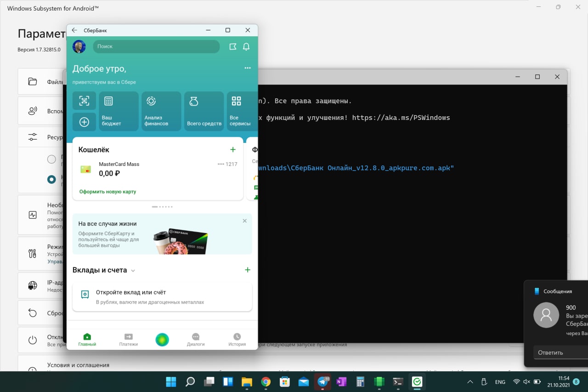
Task: Open the 'Все сервисы' tile
Action: (242, 111)
